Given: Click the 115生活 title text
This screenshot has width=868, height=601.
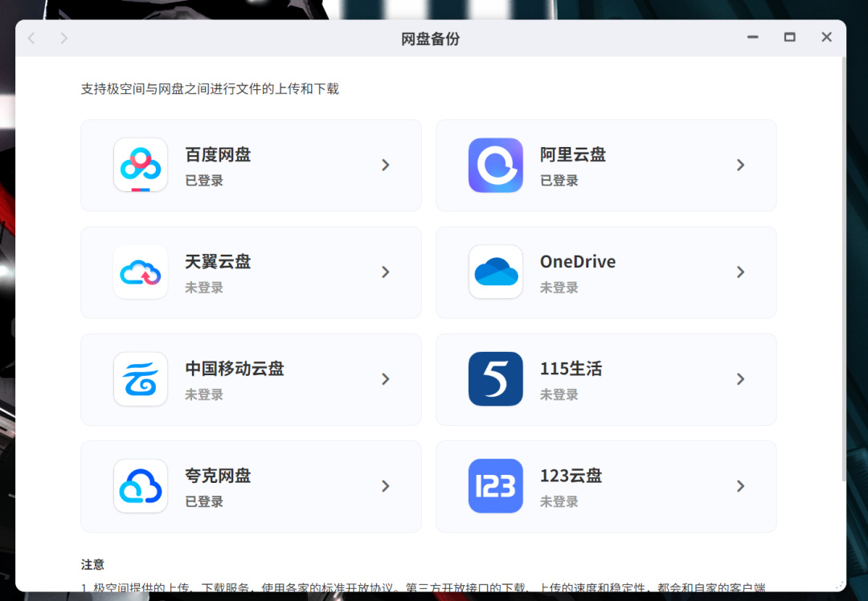Looking at the screenshot, I should (571, 369).
